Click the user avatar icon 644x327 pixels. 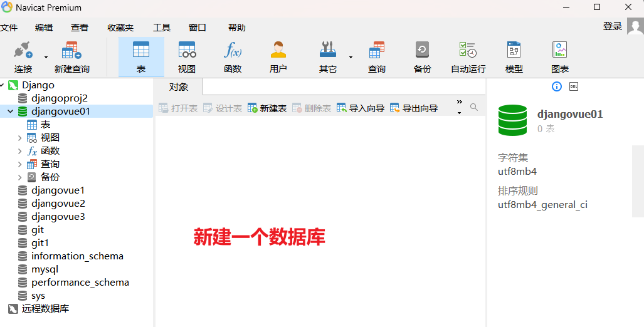[635, 26]
